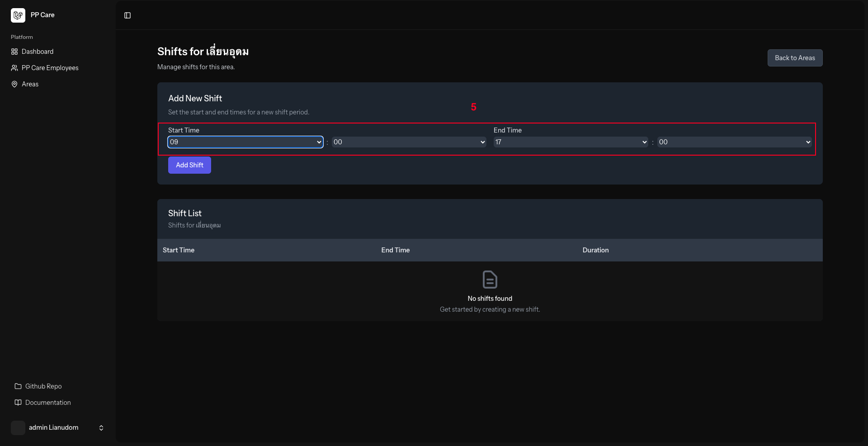
Task: Click the Documentation book icon
Action: [x=18, y=403]
